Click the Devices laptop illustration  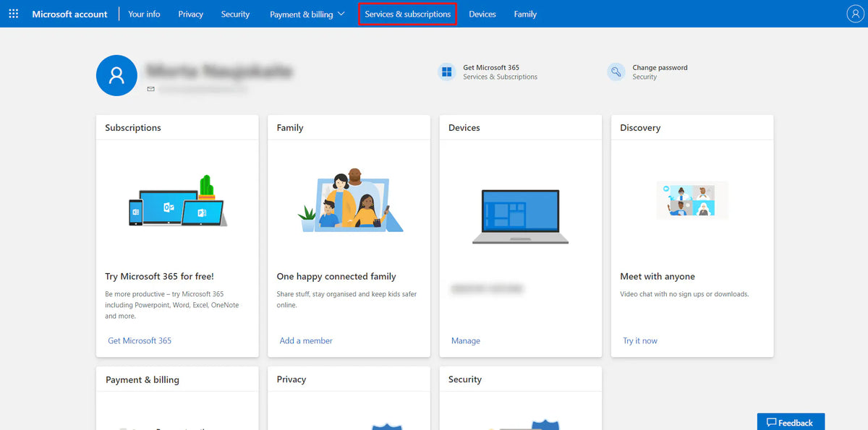(x=521, y=216)
